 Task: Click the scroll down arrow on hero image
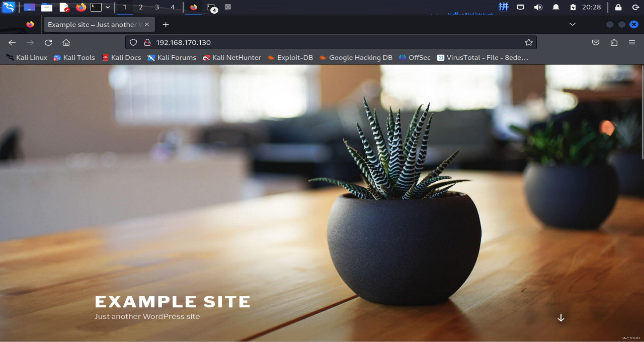561,318
